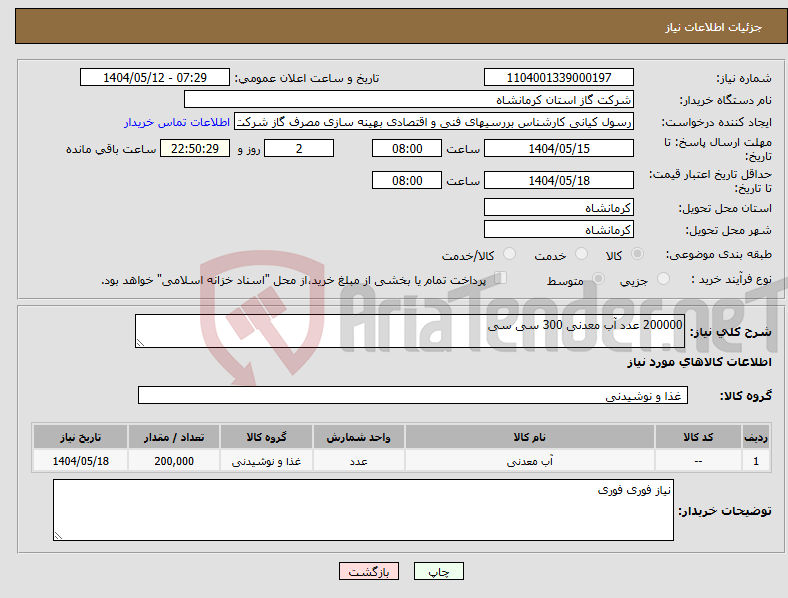788x598 pixels.
Task: Click the request number field 1104001339000197
Action: click(x=559, y=77)
